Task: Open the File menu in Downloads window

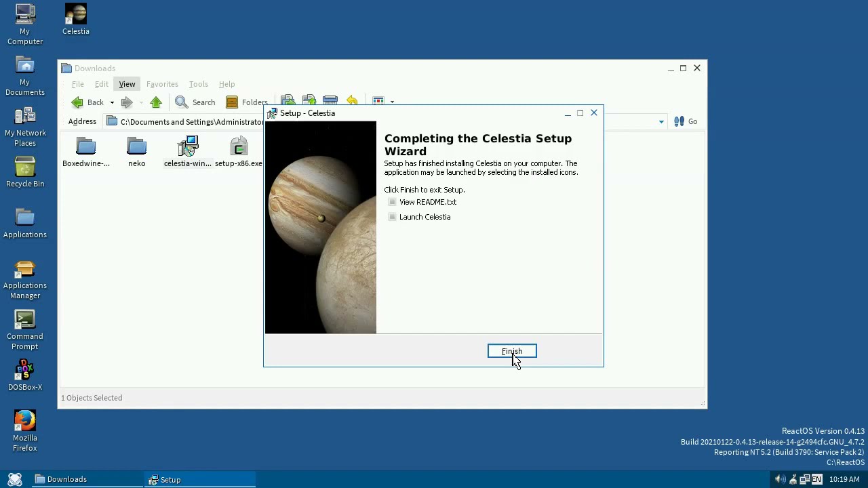Action: [78, 84]
